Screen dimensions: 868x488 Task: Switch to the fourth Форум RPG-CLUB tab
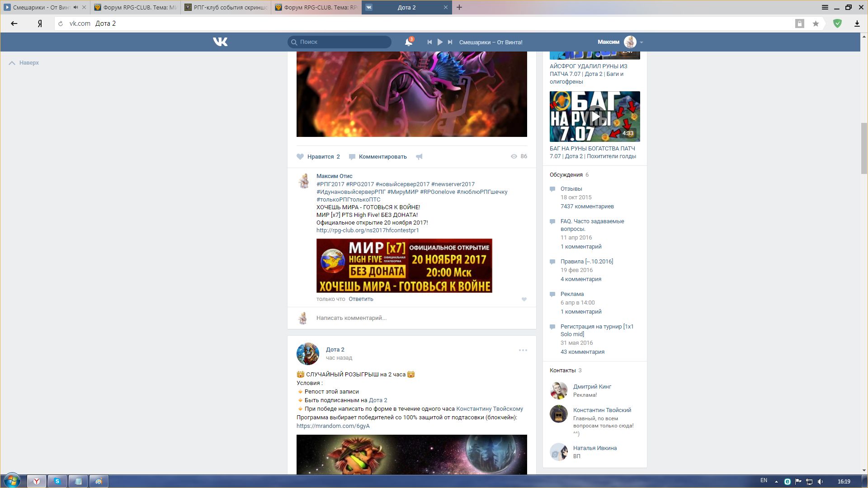point(316,7)
